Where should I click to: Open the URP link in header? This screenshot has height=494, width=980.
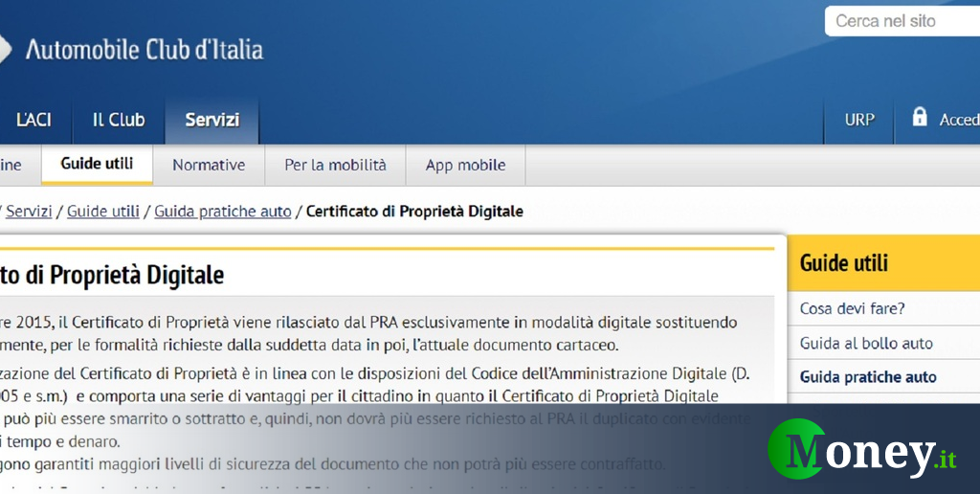pos(859,120)
